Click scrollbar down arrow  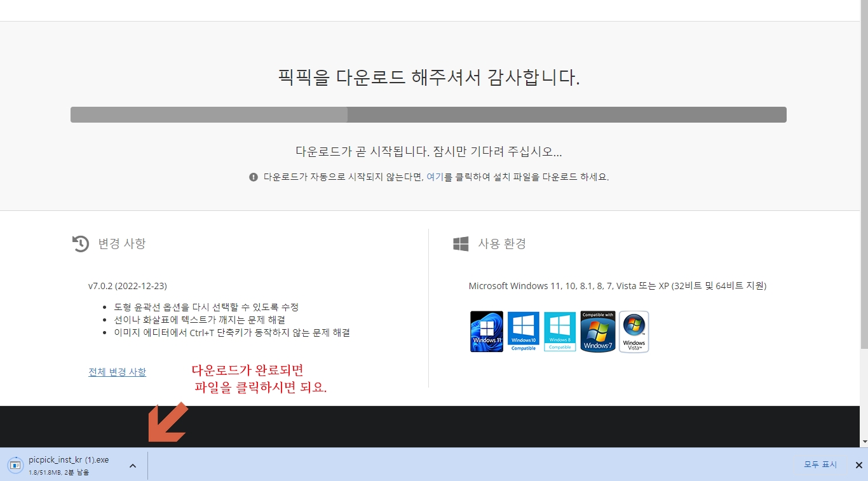tap(864, 442)
